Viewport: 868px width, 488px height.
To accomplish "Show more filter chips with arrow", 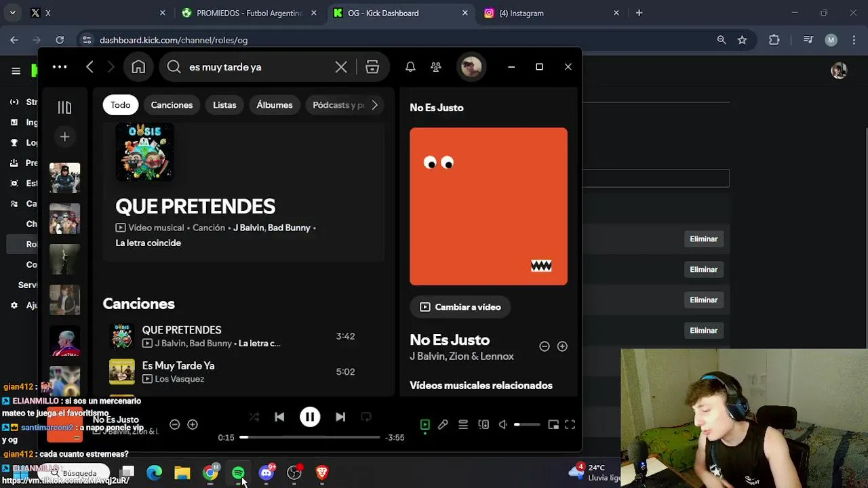I will 374,105.
